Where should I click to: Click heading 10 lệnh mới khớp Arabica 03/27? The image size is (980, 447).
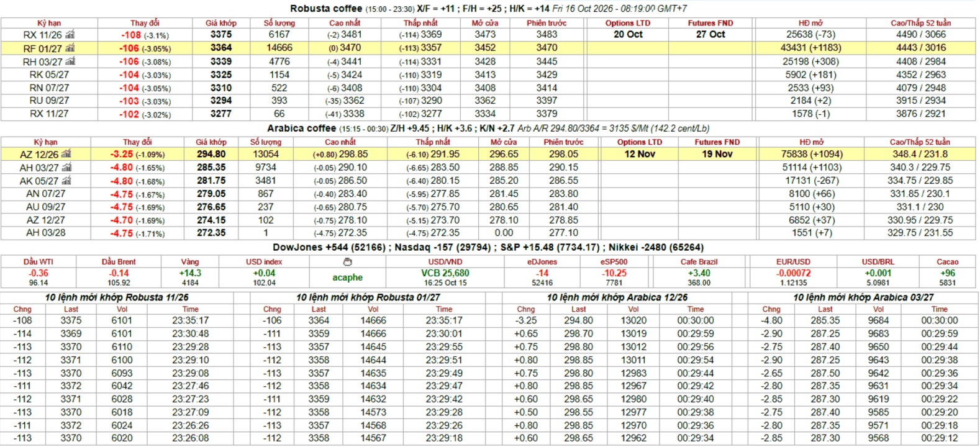click(x=863, y=297)
